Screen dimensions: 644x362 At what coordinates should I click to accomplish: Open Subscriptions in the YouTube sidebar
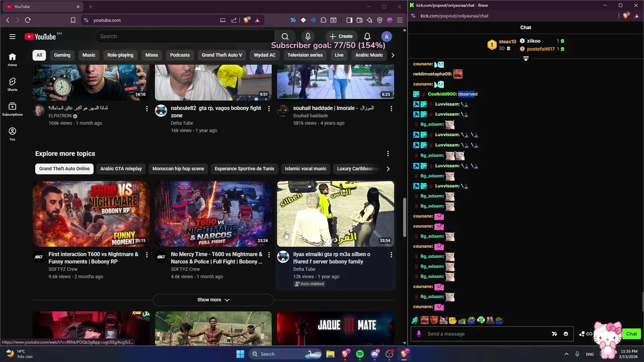coord(12,109)
